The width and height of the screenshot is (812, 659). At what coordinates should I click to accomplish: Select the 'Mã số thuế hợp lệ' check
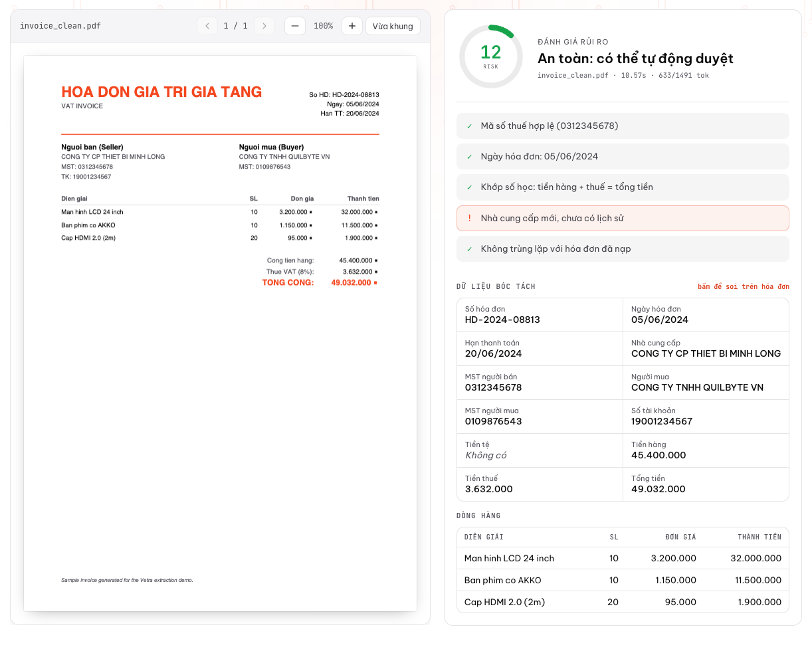623,126
